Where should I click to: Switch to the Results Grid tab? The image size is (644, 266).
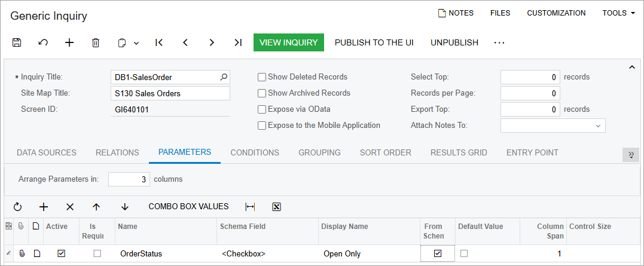[x=459, y=152]
